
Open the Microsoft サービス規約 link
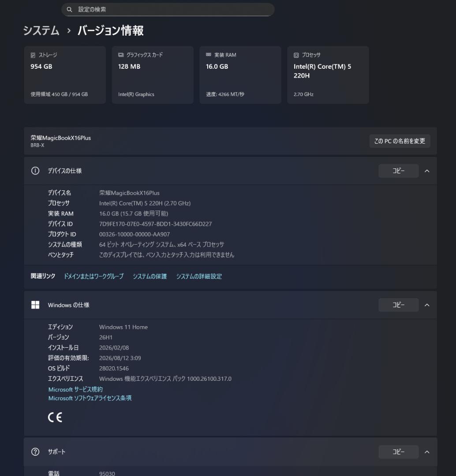(x=75, y=389)
